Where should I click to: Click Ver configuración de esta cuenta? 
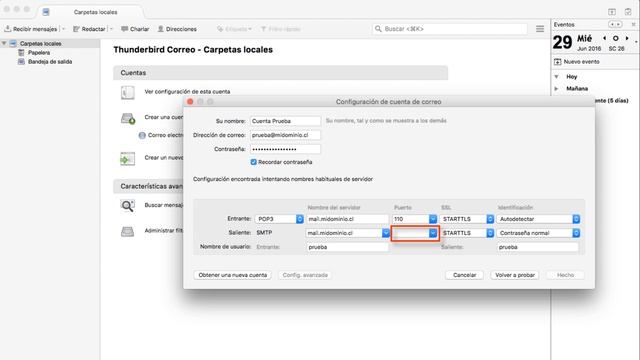click(187, 91)
